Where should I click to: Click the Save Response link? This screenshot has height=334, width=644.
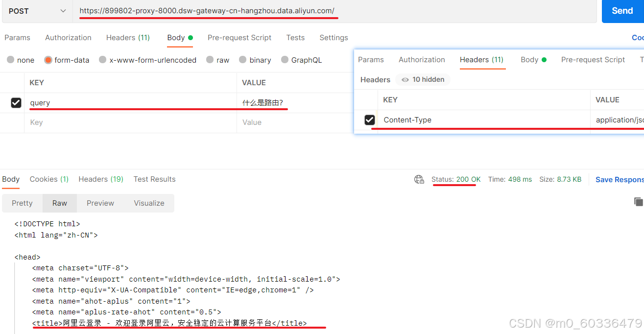point(620,180)
